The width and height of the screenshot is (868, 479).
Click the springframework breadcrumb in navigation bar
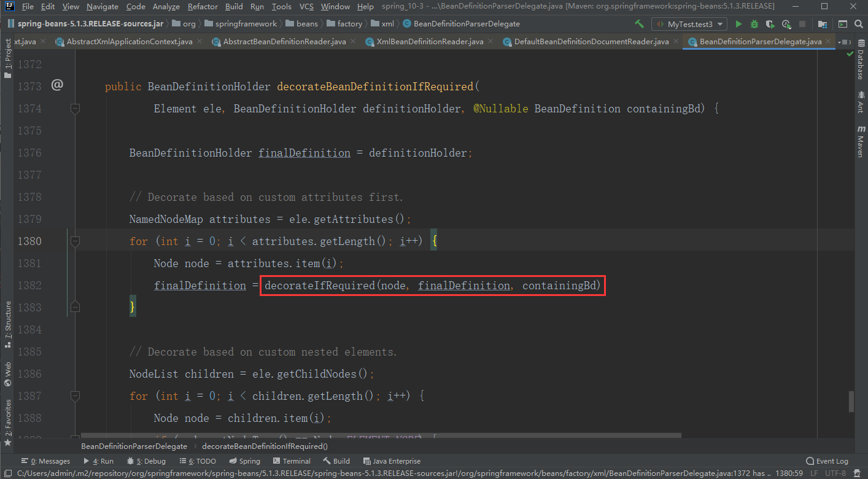pyautogui.click(x=241, y=24)
